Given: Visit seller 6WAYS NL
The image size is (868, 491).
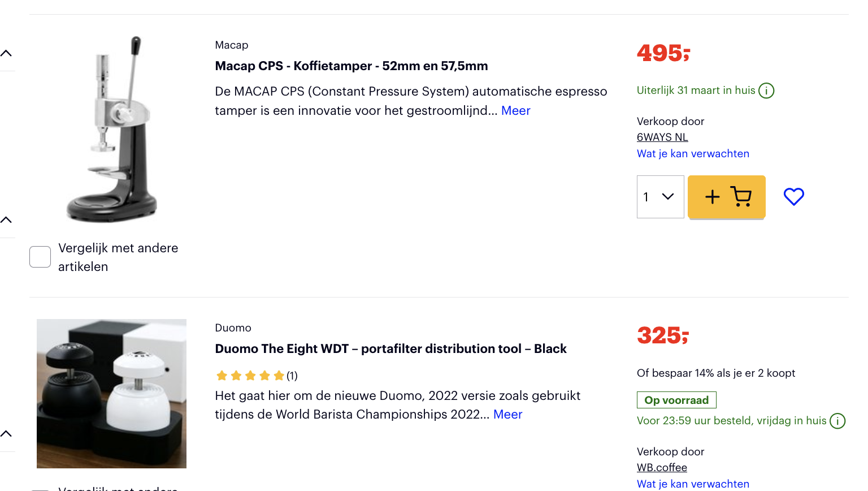Looking at the screenshot, I should click(662, 137).
